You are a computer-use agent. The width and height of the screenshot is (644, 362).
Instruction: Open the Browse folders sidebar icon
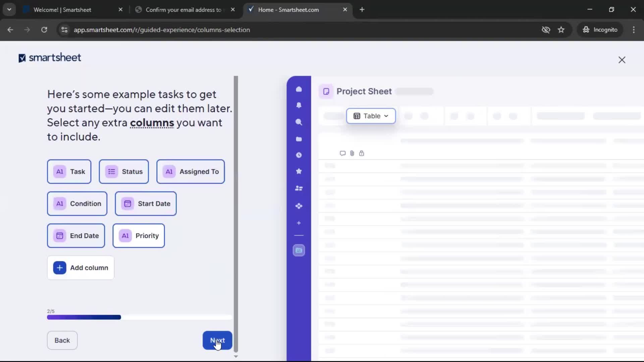coord(299,139)
